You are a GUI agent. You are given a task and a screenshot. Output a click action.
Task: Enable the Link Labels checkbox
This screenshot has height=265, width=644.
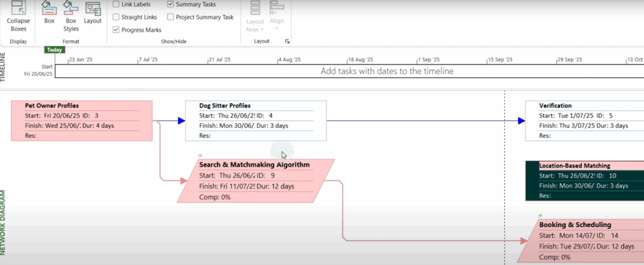[116, 4]
